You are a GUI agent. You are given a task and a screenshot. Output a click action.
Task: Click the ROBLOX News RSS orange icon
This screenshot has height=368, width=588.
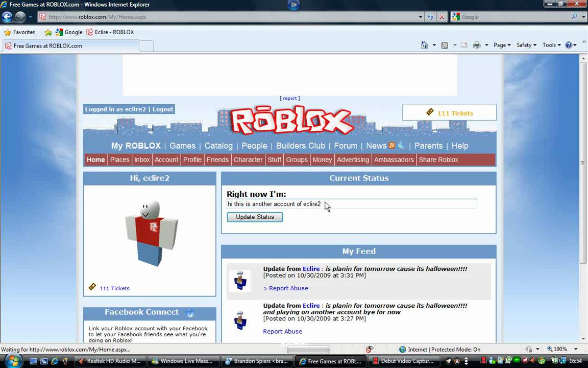pos(392,145)
